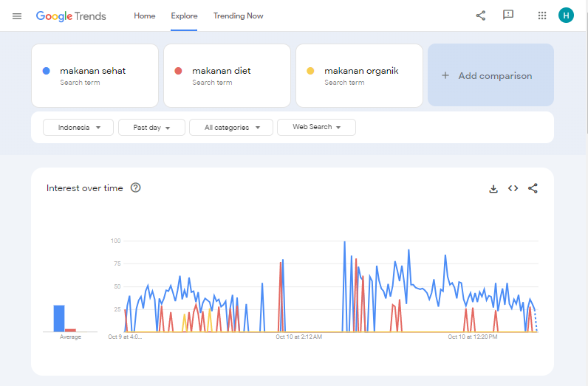Viewport: 588px width, 386px height.
Task: Click the Interest over time heading
Action: 85,188
